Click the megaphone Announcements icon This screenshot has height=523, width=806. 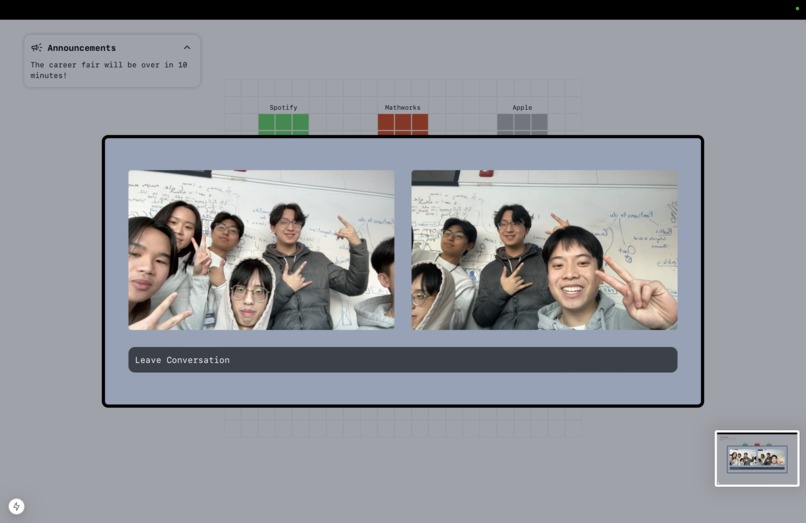pyautogui.click(x=36, y=48)
